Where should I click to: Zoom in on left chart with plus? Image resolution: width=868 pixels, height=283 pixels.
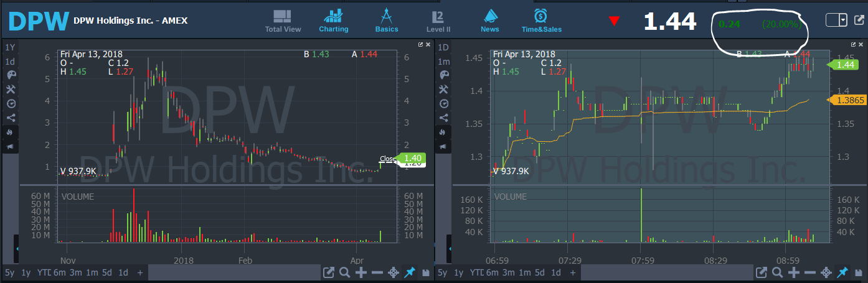[361, 272]
